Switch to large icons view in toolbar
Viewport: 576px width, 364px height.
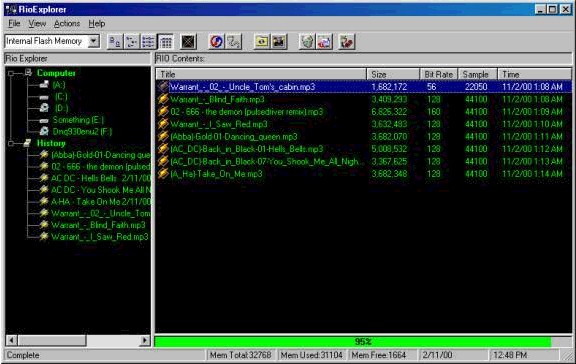115,42
